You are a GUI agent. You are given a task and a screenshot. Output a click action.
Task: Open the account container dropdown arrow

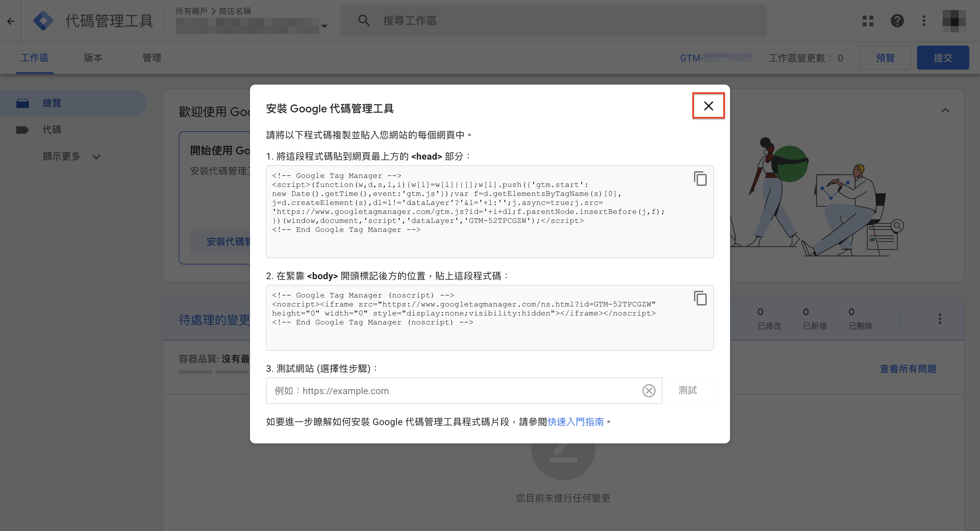pos(324,26)
